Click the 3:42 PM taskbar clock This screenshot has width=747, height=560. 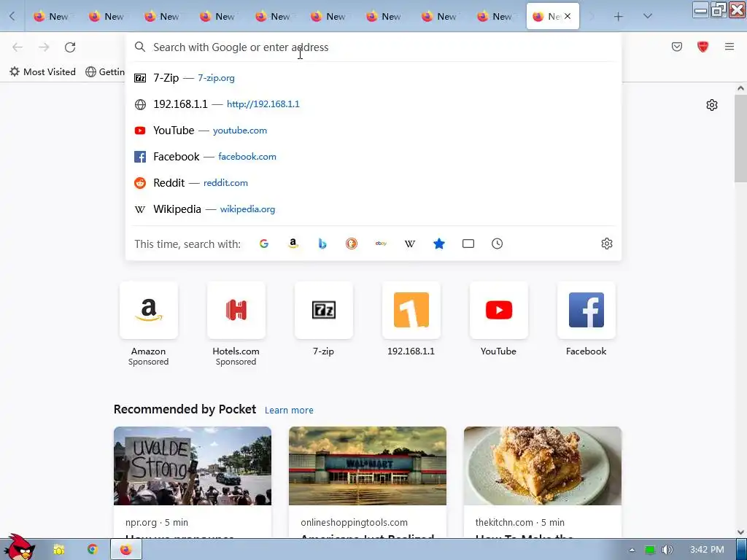coord(707,550)
